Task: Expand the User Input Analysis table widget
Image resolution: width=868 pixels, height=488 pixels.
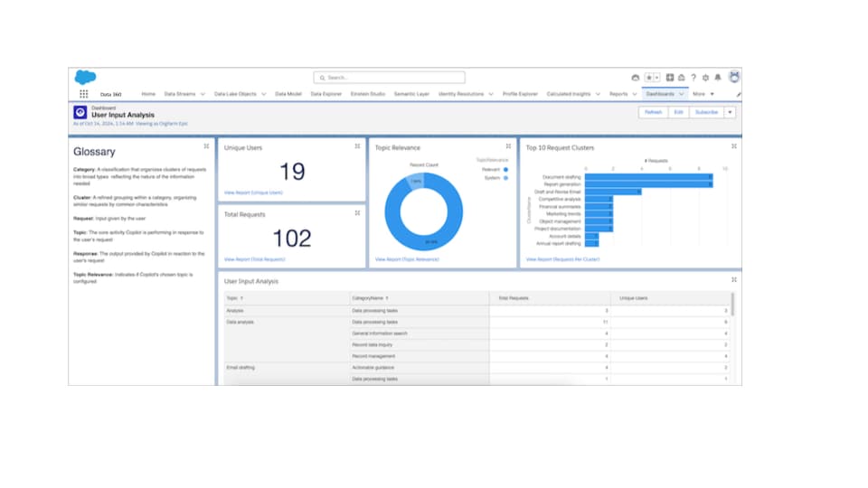Action: pos(734,280)
